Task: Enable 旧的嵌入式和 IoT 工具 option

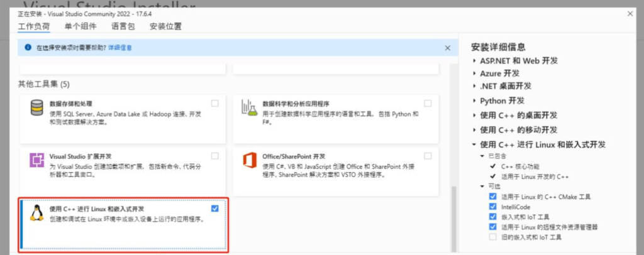Action: pyautogui.click(x=492, y=237)
